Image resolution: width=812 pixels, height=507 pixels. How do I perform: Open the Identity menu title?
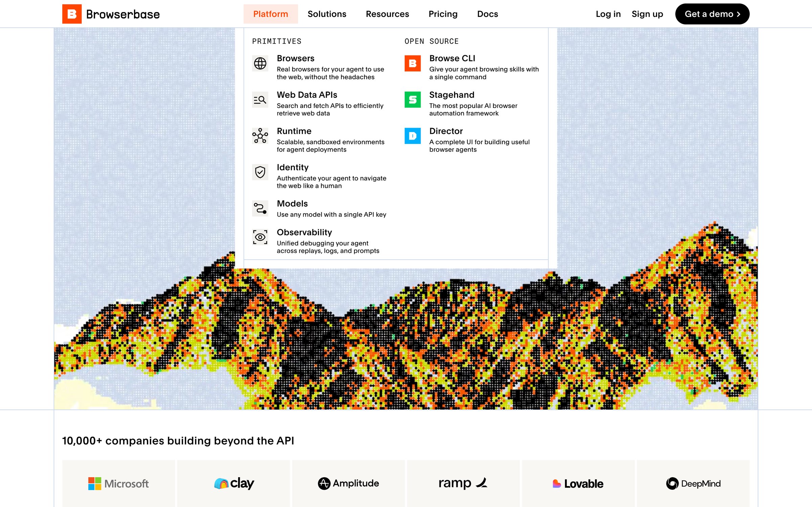(x=293, y=167)
